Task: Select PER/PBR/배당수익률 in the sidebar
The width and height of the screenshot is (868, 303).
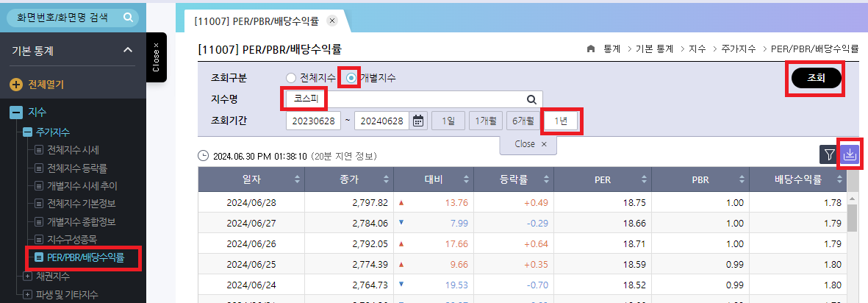Action: pos(85,257)
